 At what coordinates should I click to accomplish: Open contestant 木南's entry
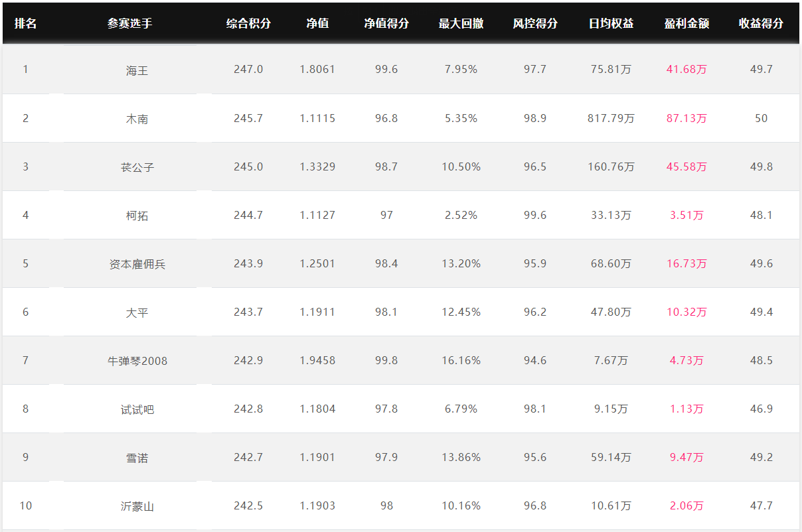[137, 119]
